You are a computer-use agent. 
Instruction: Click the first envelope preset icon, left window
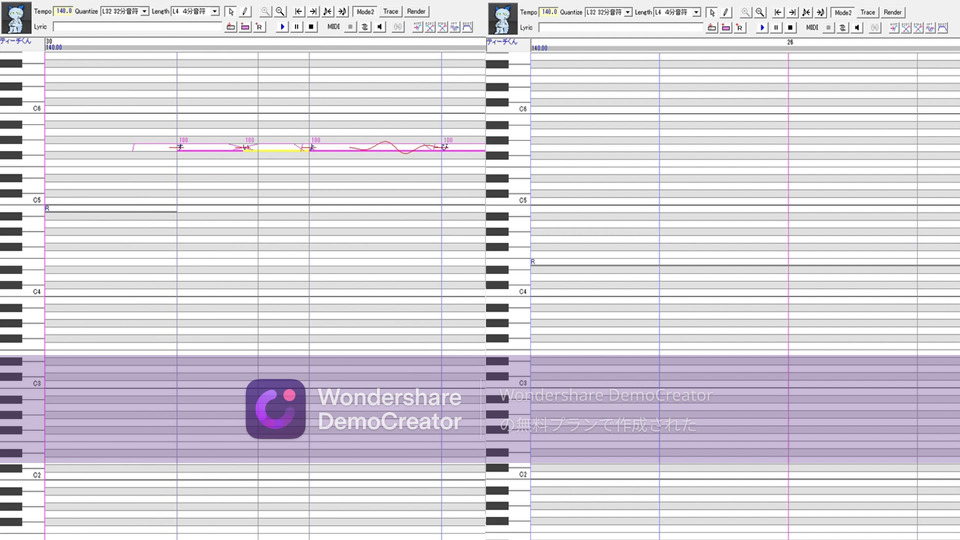[418, 27]
